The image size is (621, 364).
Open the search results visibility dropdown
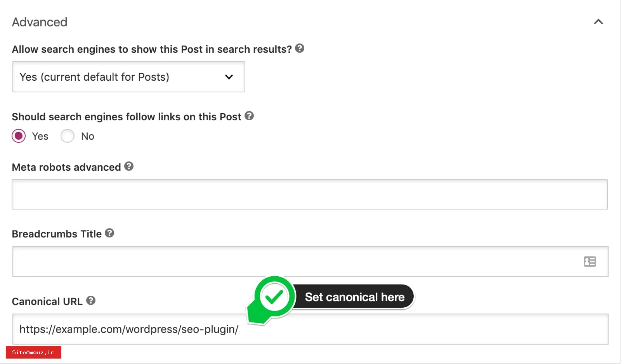coord(128,77)
